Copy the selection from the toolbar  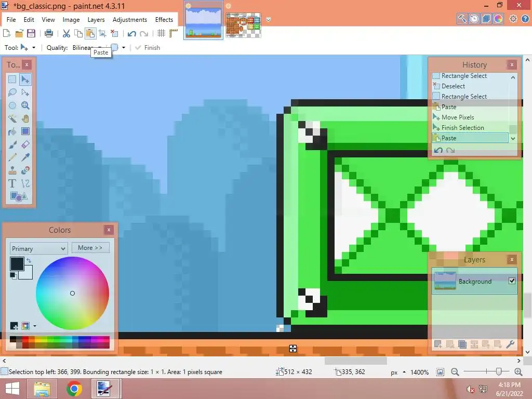pos(78,33)
